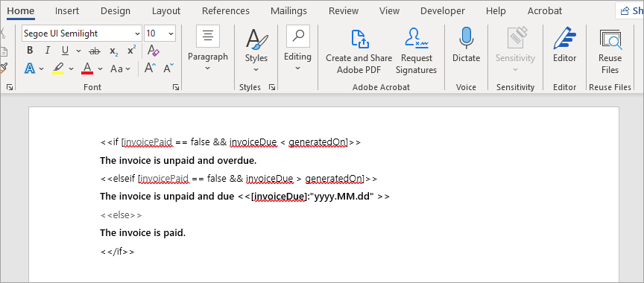Image resolution: width=644 pixels, height=283 pixels.
Task: Toggle Strikethrough formatting
Action: pos(95,51)
